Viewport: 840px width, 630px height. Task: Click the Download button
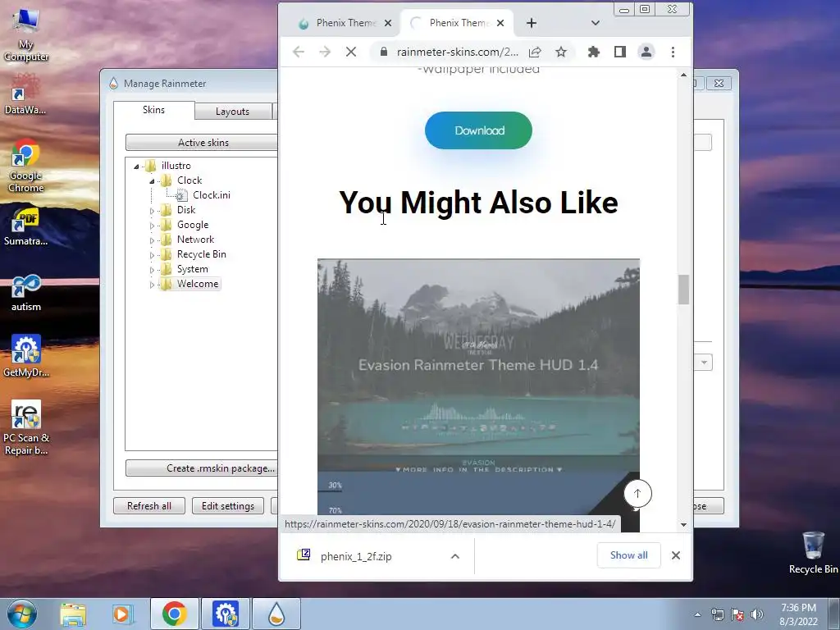(x=478, y=130)
